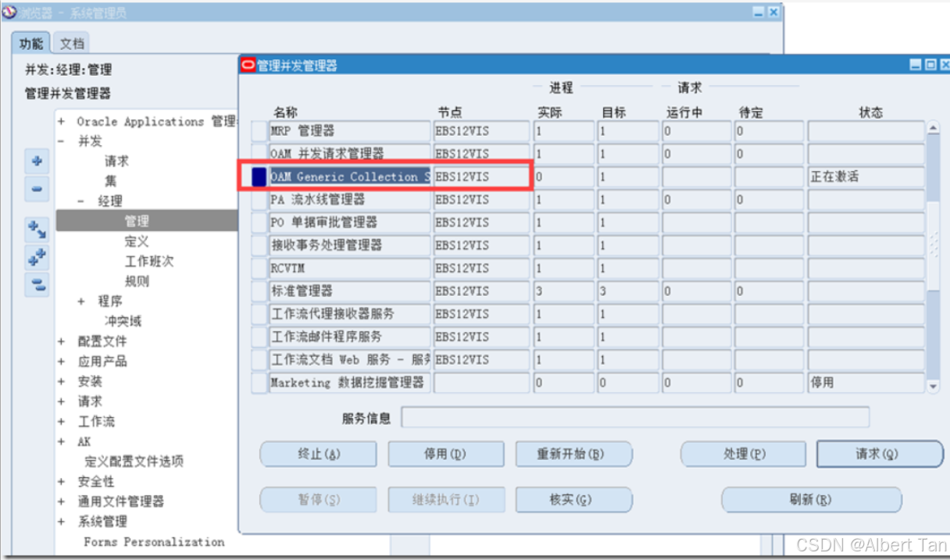Select the PA 流水线管理器 name field
This screenshot has height=560, width=950.
(349, 200)
